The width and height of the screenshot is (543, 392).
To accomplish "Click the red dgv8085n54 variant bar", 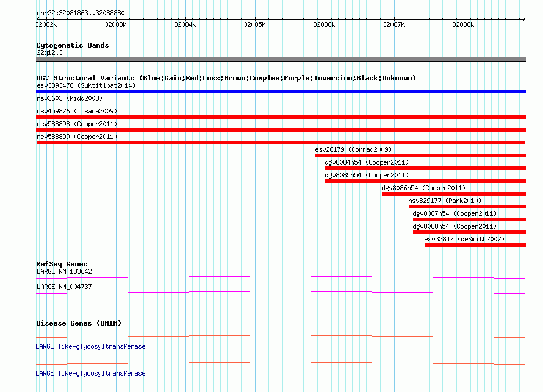I will (425, 181).
